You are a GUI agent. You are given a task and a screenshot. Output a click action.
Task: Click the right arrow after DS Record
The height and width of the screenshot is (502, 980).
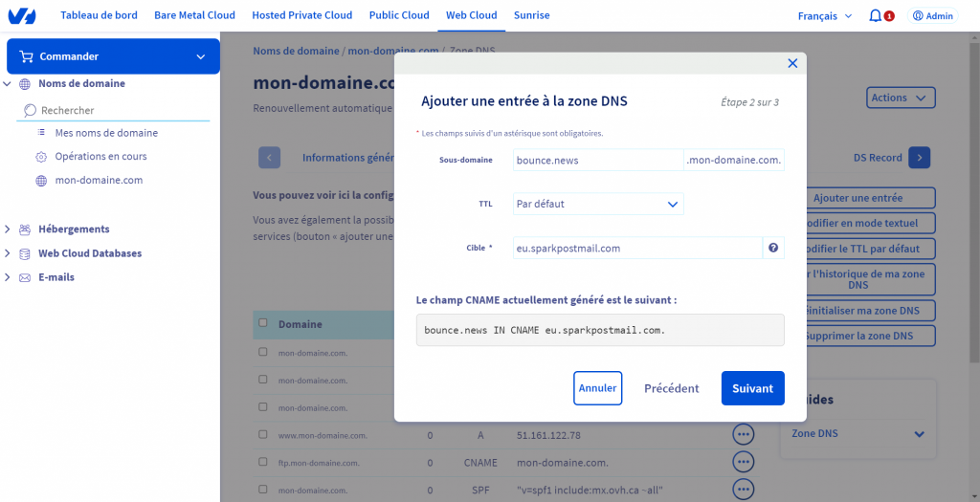pyautogui.click(x=920, y=158)
